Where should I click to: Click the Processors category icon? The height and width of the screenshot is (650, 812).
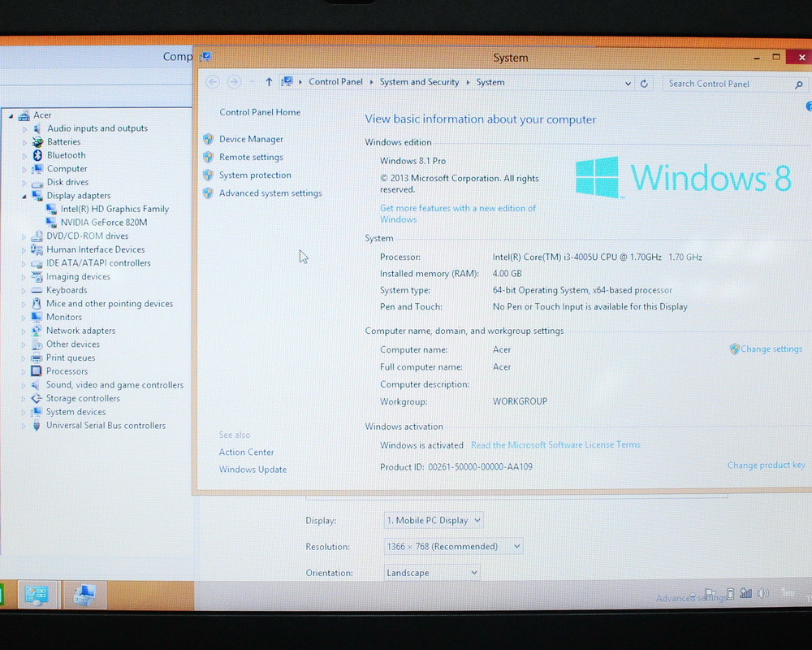click(x=37, y=371)
